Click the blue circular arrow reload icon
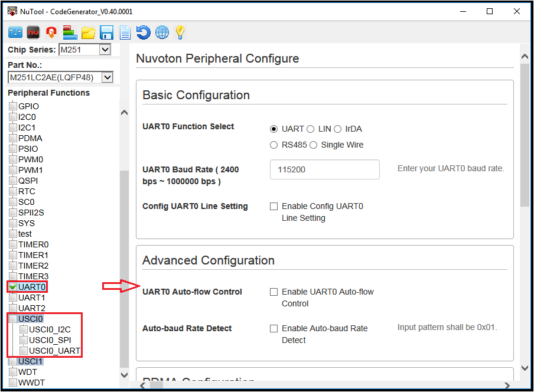 143,32
